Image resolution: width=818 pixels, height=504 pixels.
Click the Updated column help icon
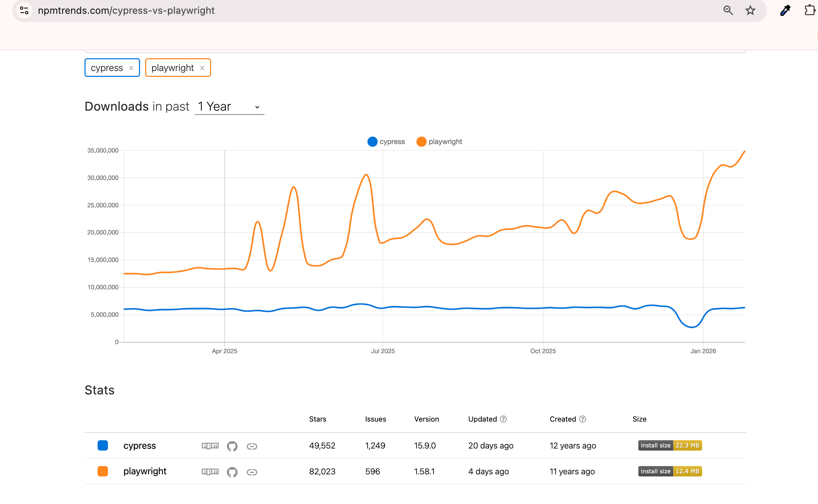503,419
